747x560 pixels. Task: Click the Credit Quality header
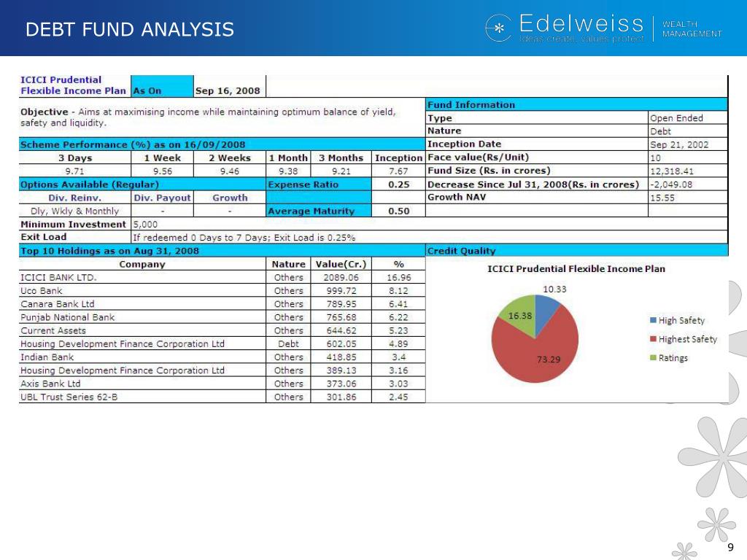tap(577, 251)
